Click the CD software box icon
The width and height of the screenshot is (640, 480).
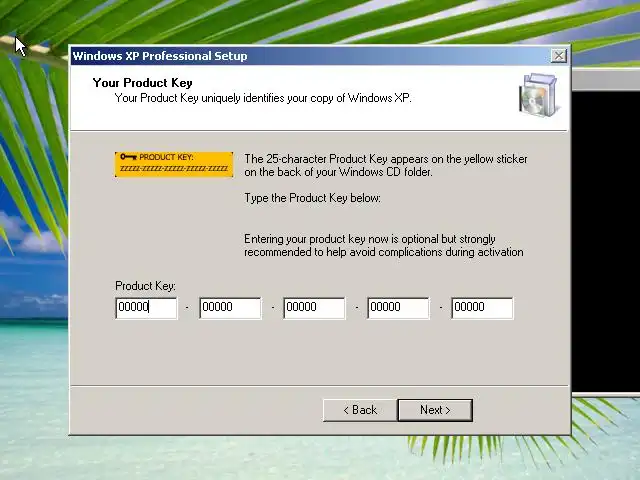coord(538,95)
